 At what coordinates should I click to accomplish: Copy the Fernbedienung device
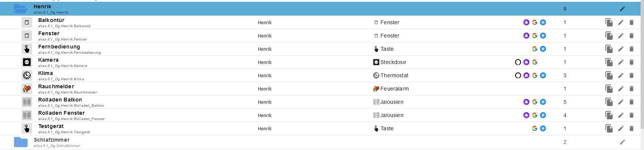609,49
